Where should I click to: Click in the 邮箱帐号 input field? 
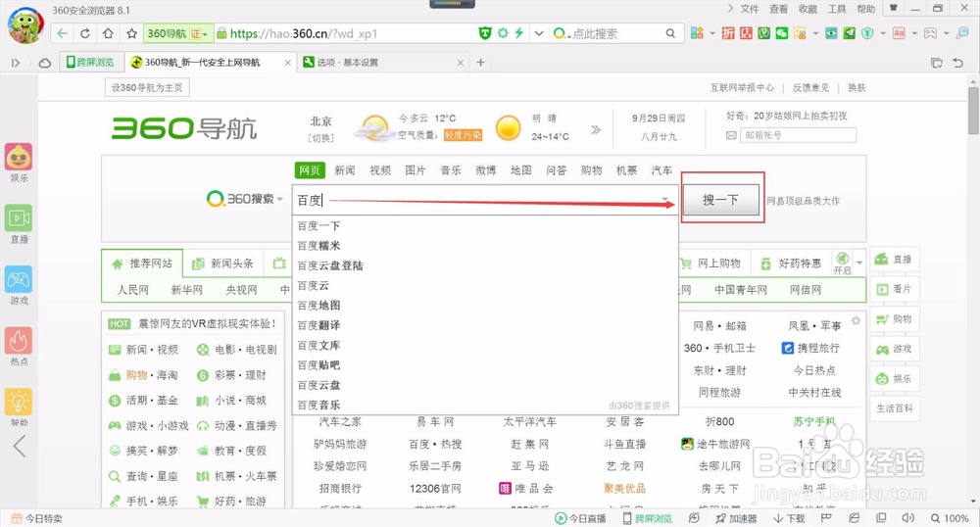click(x=798, y=135)
